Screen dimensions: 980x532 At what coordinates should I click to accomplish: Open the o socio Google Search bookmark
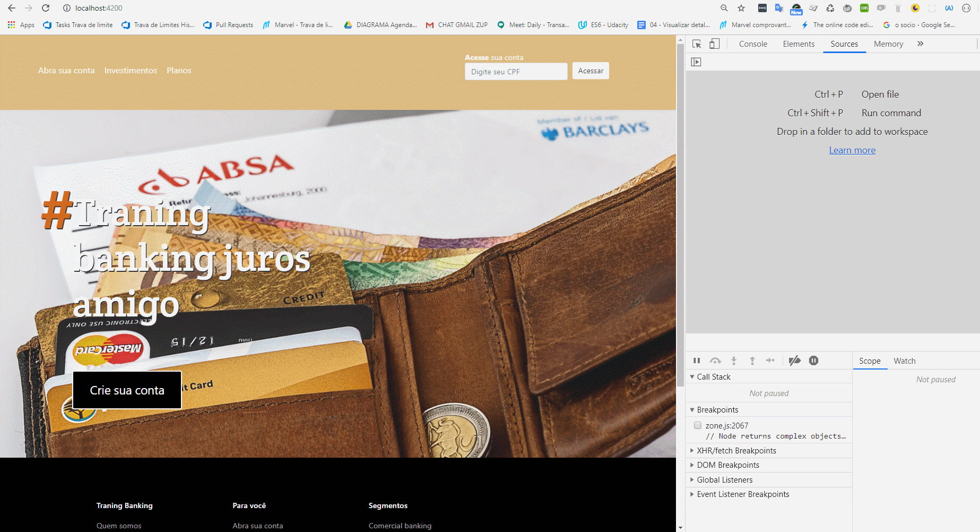pyautogui.click(x=919, y=25)
